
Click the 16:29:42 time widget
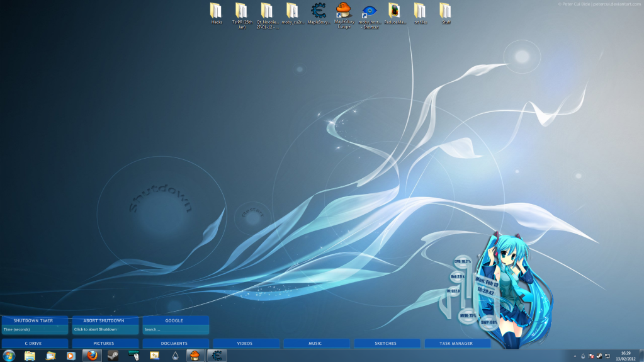pyautogui.click(x=485, y=291)
